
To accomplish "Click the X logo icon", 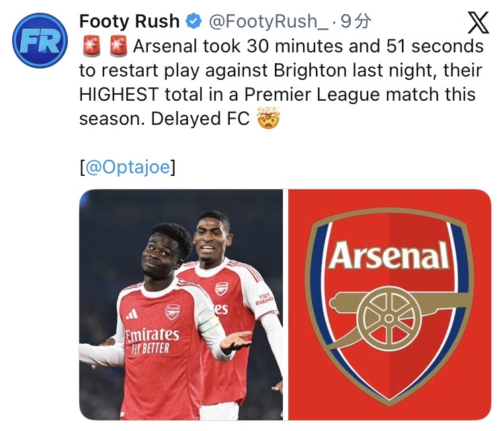I will (x=478, y=23).
